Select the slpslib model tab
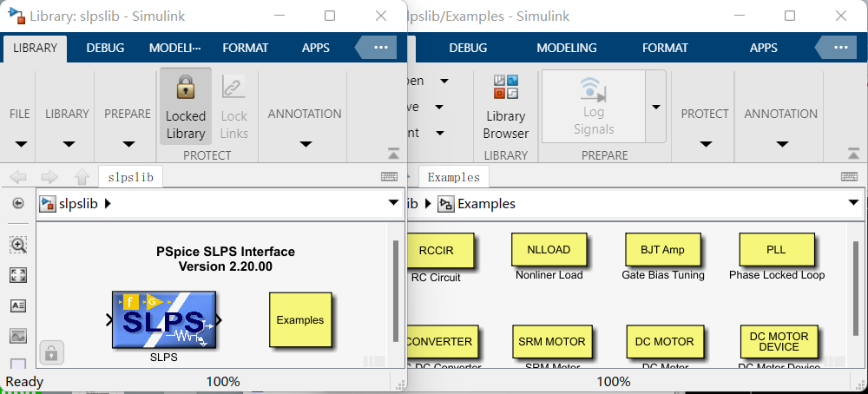Screen dimensions: 868x394 pos(131,177)
